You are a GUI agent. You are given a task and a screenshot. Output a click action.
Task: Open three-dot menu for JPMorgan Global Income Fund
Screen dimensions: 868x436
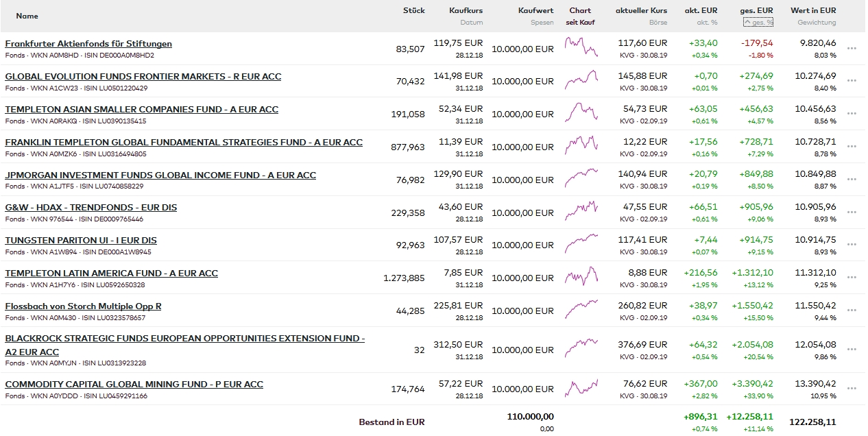point(852,180)
